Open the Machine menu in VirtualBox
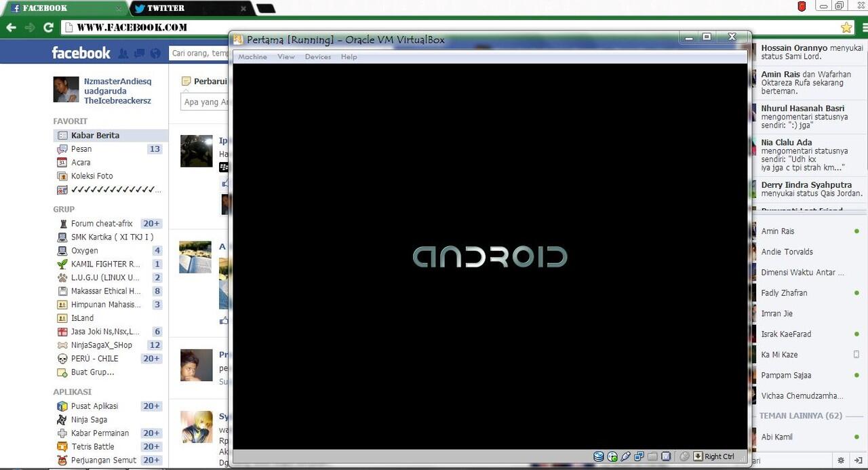 tap(252, 57)
